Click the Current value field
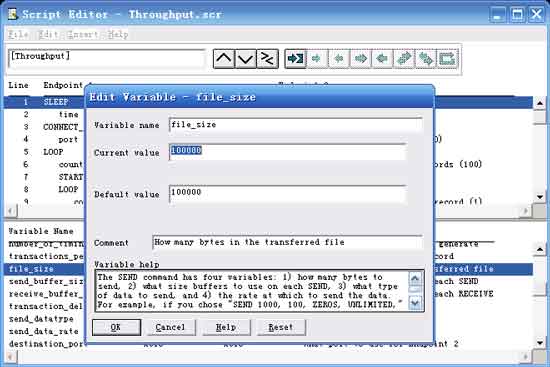The image size is (550, 367). point(288,152)
